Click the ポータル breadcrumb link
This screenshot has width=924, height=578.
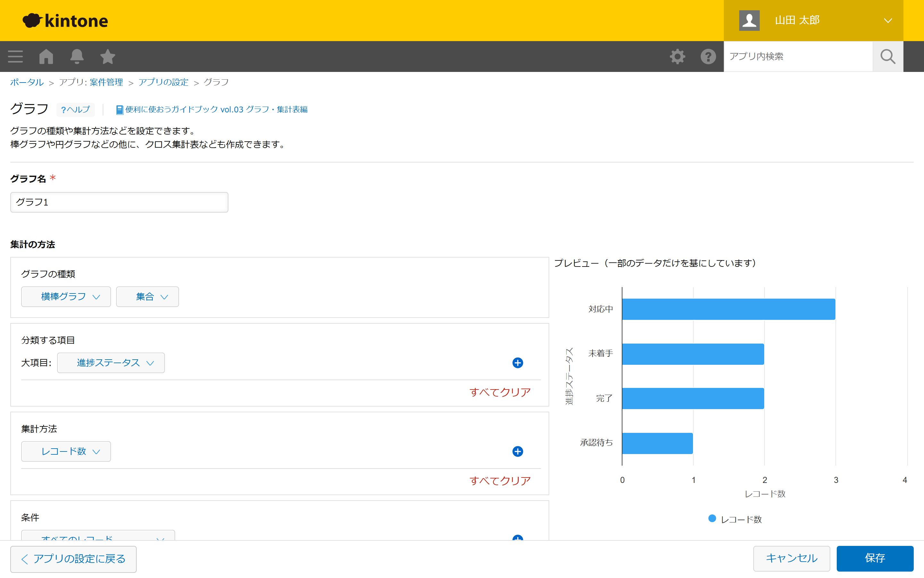tap(27, 82)
